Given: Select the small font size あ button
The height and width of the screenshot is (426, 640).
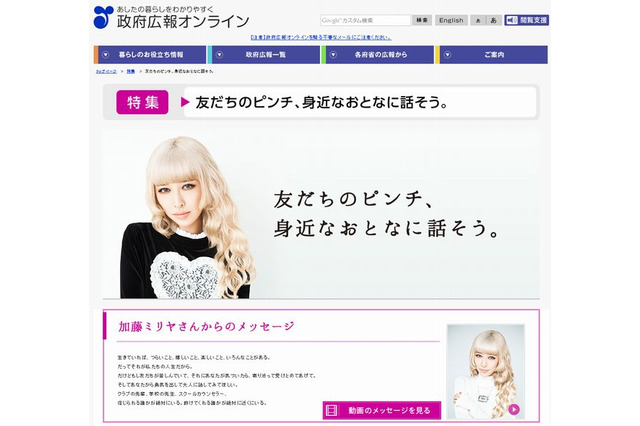Looking at the screenshot, I should tap(478, 20).
